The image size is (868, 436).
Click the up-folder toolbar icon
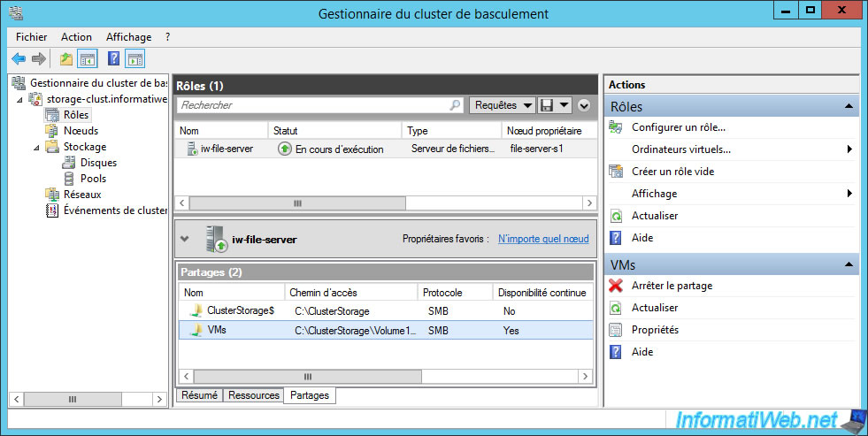[x=66, y=58]
